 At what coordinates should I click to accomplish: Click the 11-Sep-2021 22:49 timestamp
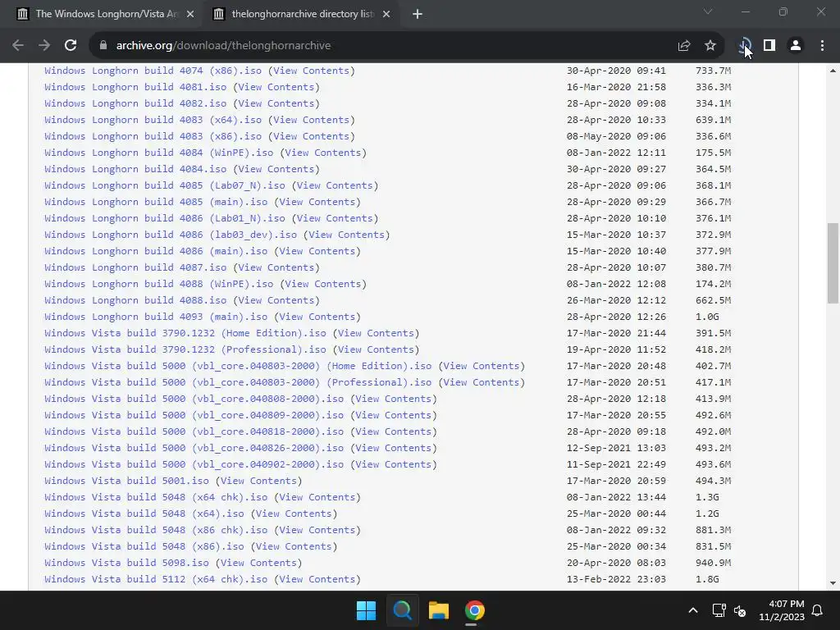616,464
